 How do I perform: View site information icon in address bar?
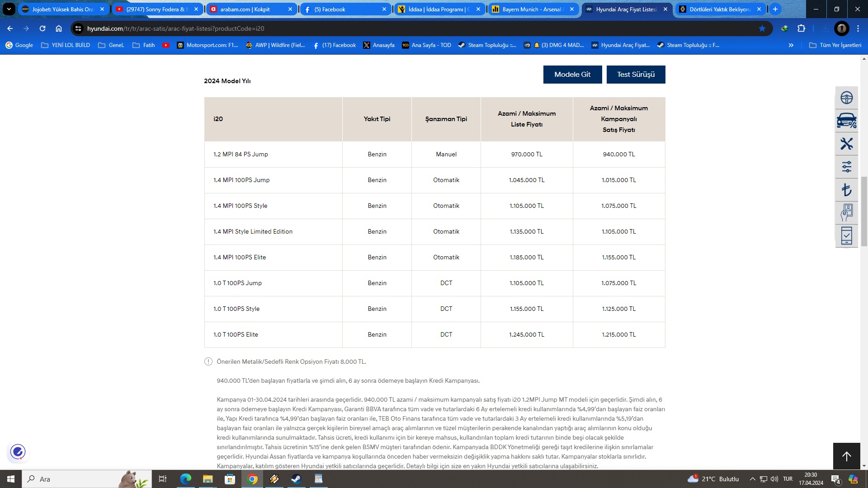tap(78, 28)
